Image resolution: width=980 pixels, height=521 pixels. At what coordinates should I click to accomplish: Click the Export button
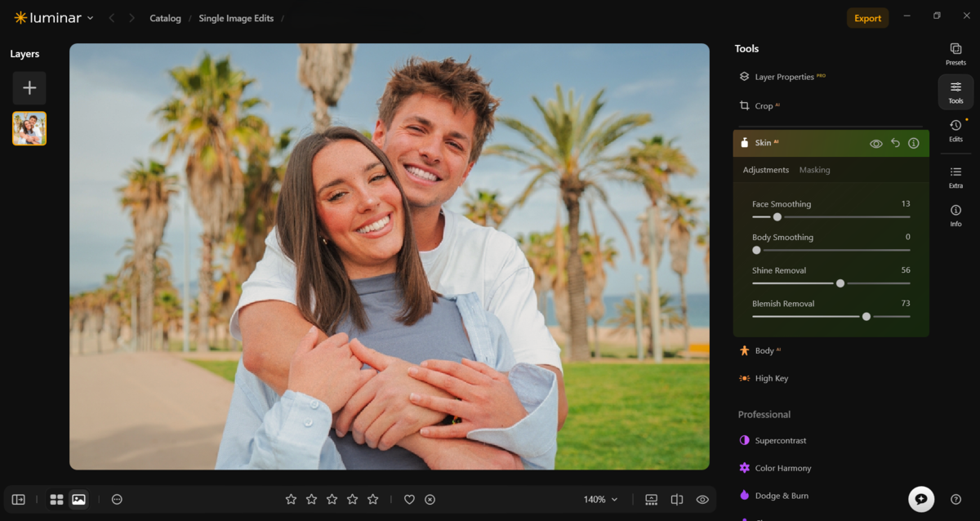click(867, 18)
